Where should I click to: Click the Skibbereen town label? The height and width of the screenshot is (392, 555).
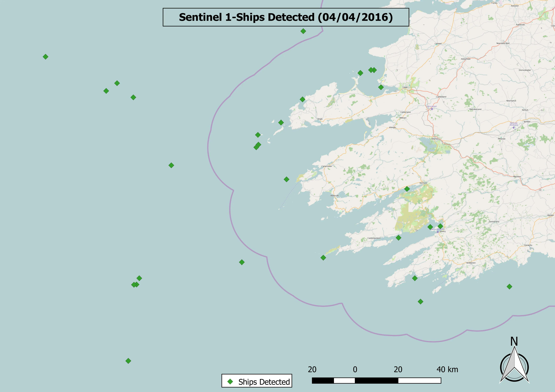pyautogui.click(x=471, y=263)
